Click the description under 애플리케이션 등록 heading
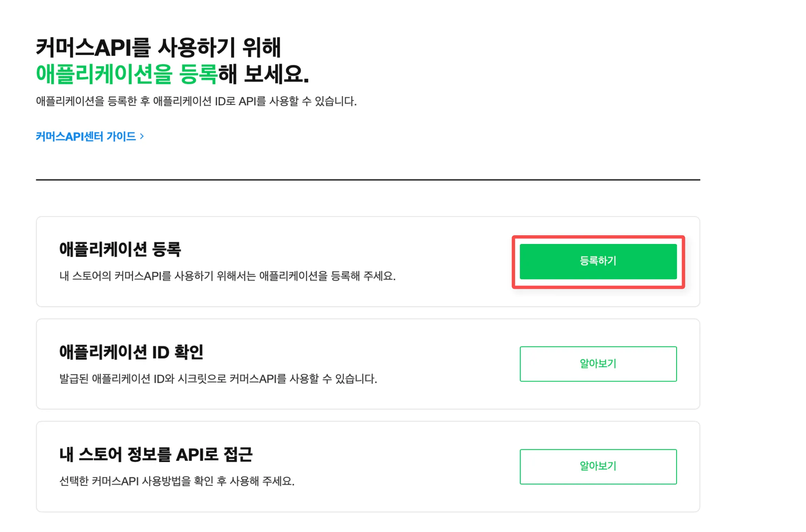The height and width of the screenshot is (532, 806). click(227, 276)
